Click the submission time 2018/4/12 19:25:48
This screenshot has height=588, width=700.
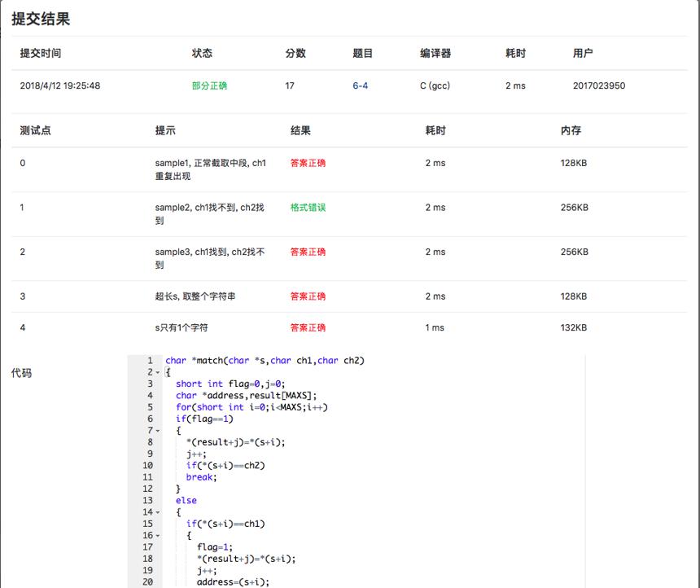point(59,86)
